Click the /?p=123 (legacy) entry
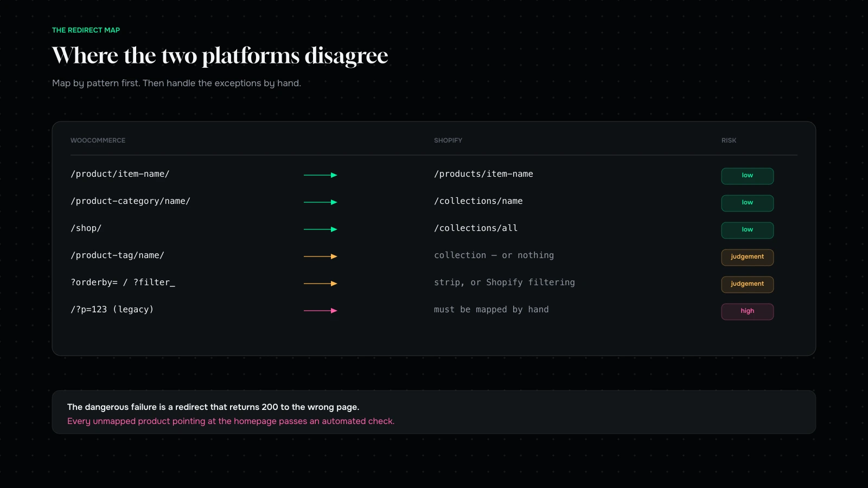This screenshot has width=868, height=488. pyautogui.click(x=112, y=310)
